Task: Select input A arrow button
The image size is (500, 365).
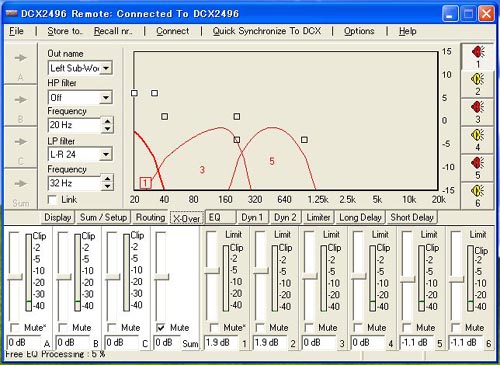Action: pyautogui.click(x=21, y=63)
